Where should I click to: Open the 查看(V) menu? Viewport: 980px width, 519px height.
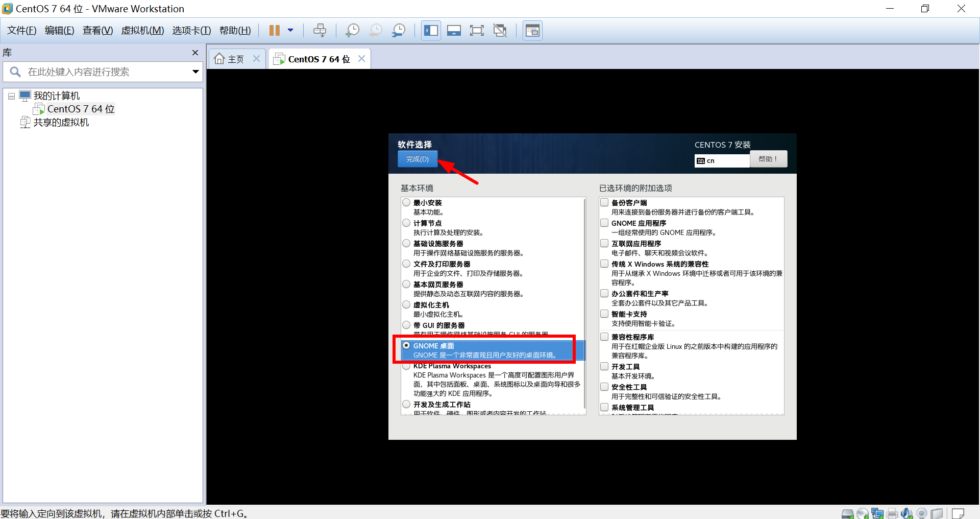pos(98,31)
